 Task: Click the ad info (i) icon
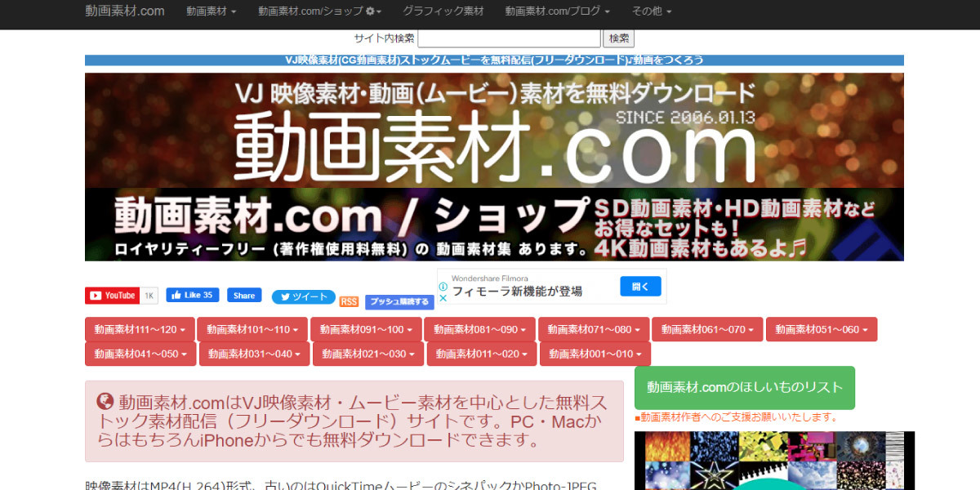(x=443, y=287)
